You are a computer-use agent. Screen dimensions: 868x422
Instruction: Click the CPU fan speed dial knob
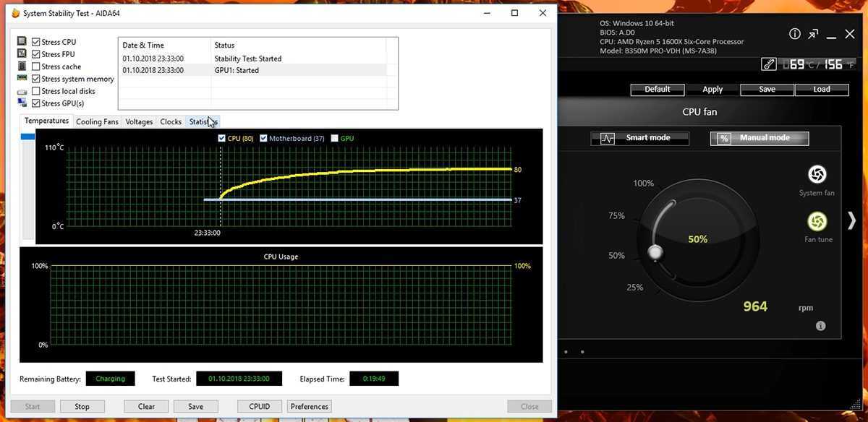655,252
